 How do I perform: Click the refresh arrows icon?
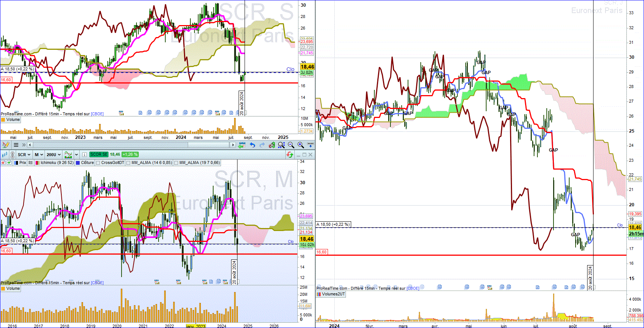point(290,155)
